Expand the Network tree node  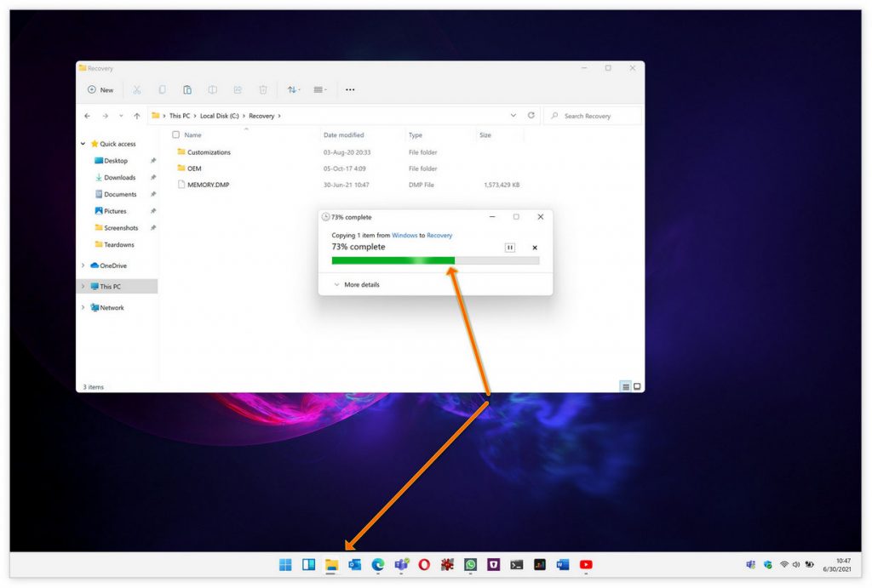click(x=83, y=307)
